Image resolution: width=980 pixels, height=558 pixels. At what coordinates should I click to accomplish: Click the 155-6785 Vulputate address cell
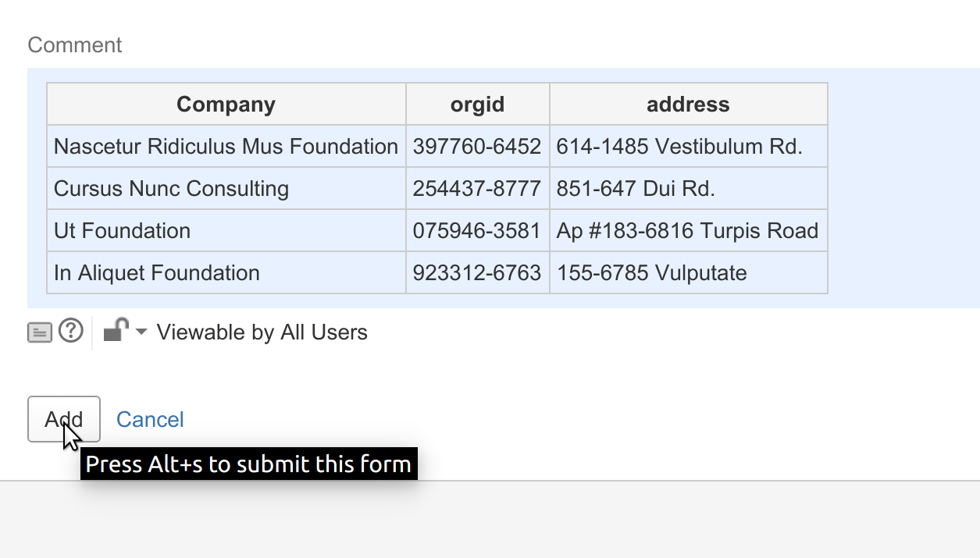pos(689,273)
